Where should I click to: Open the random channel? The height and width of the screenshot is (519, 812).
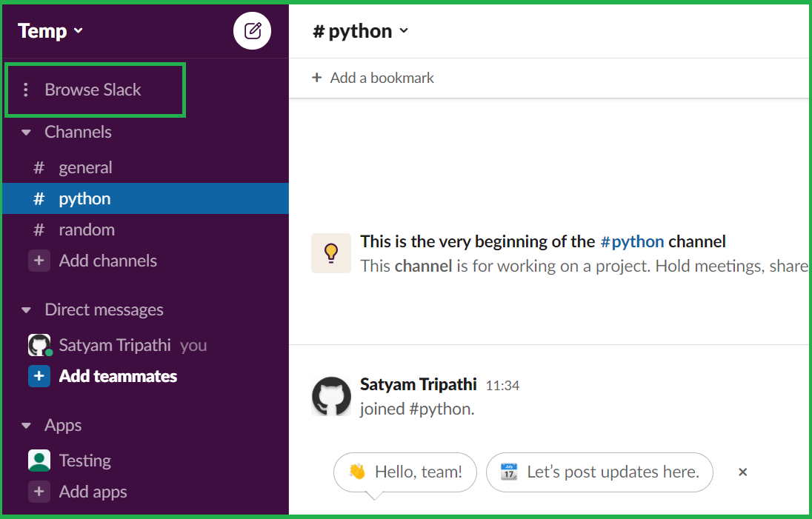point(87,230)
